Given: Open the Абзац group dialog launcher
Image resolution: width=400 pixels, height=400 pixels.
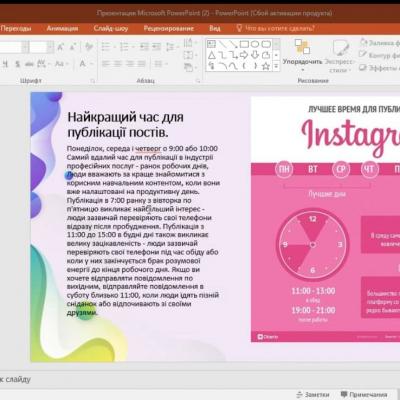Looking at the screenshot, I should click(198, 81).
